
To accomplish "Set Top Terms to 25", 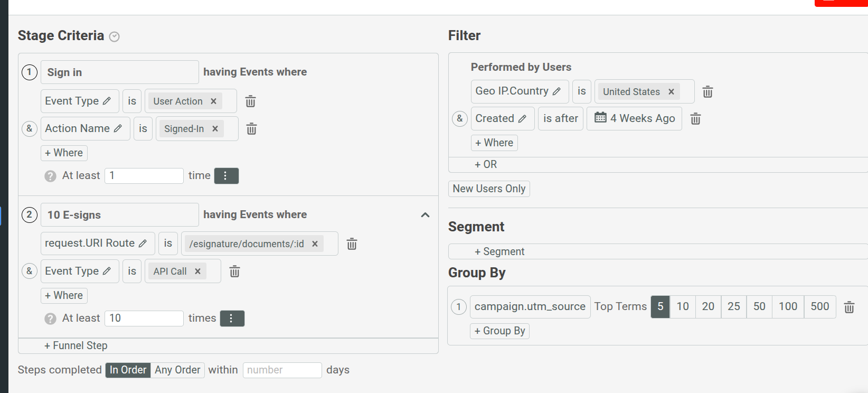I will click(734, 307).
